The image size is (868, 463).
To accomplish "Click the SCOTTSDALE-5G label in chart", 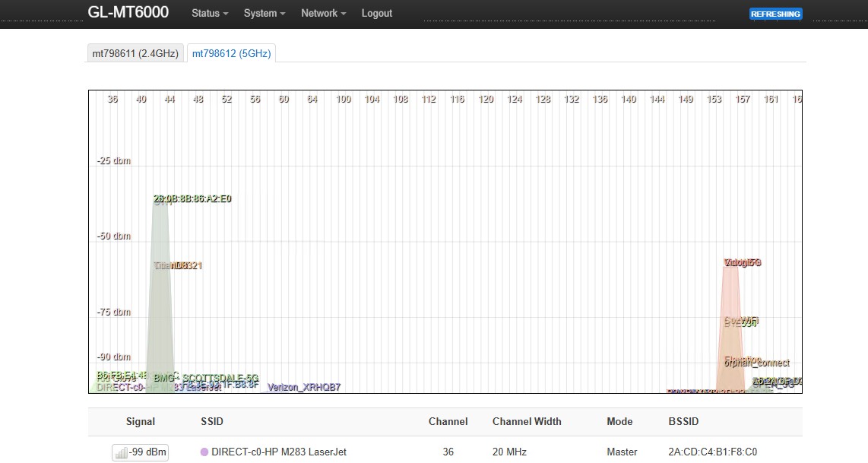I will [x=220, y=378].
